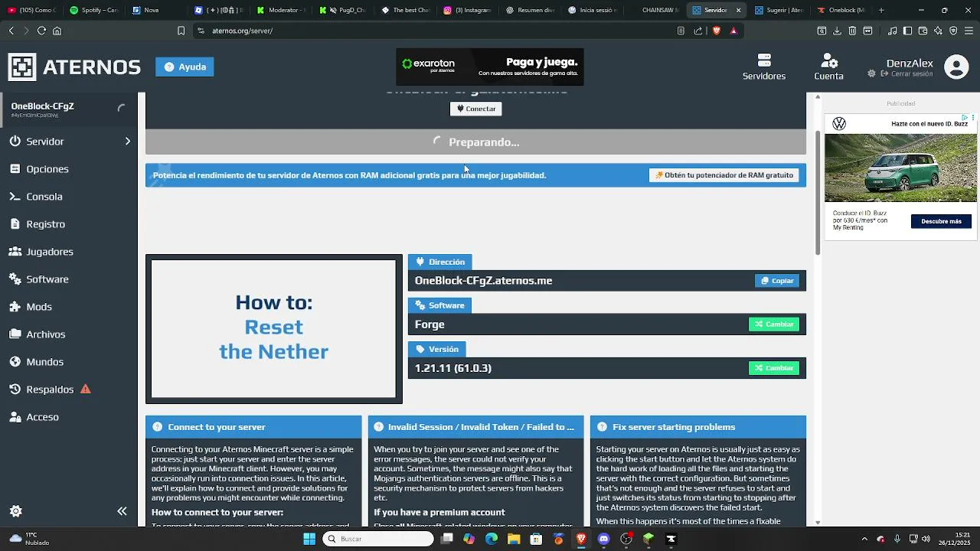This screenshot has width=980, height=551.
Task: Click the taskbar Buscar search box
Action: point(378,539)
